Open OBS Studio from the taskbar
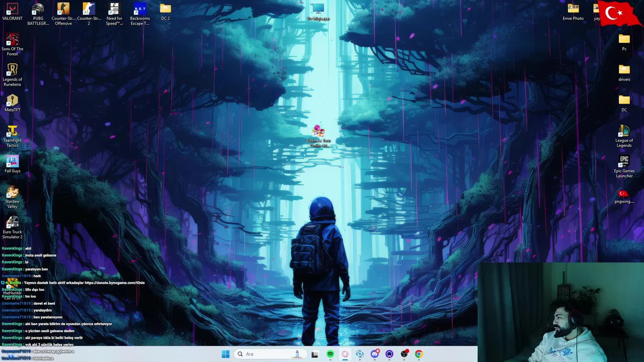Image resolution: width=644 pixels, height=362 pixels. coord(404,354)
